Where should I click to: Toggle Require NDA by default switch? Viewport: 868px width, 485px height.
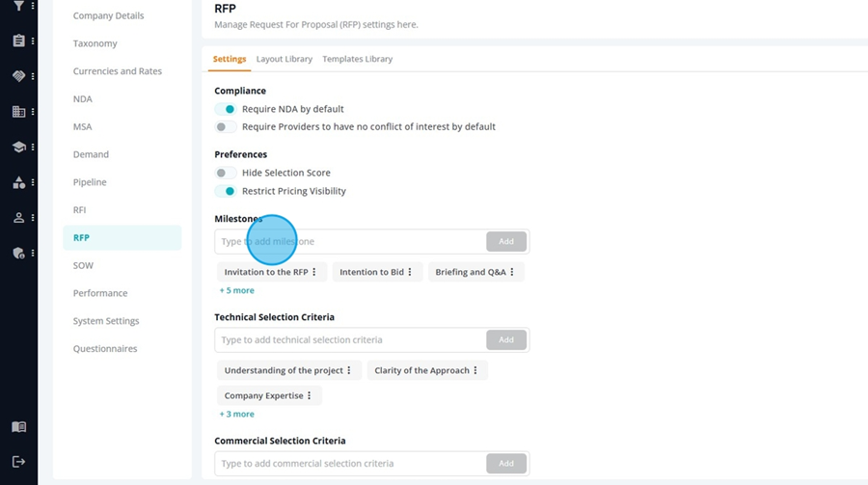[226, 109]
